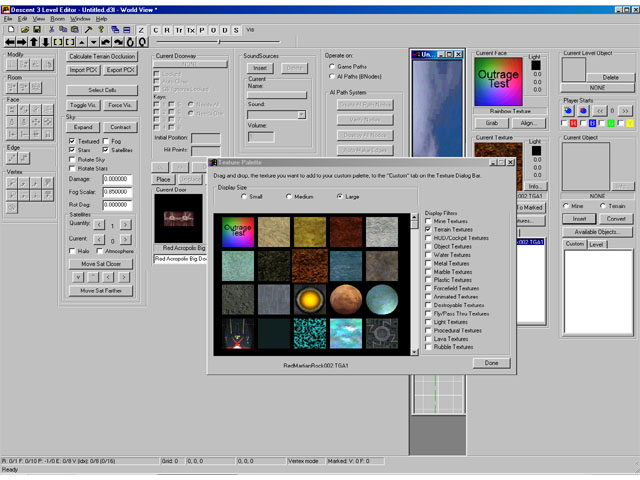Increase the Current satellite with right arrow

click(125, 239)
